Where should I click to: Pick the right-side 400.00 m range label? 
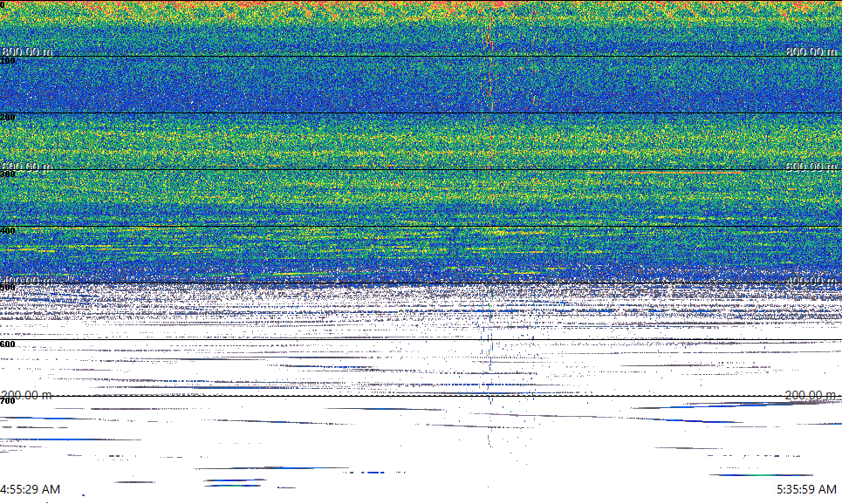pos(811,281)
